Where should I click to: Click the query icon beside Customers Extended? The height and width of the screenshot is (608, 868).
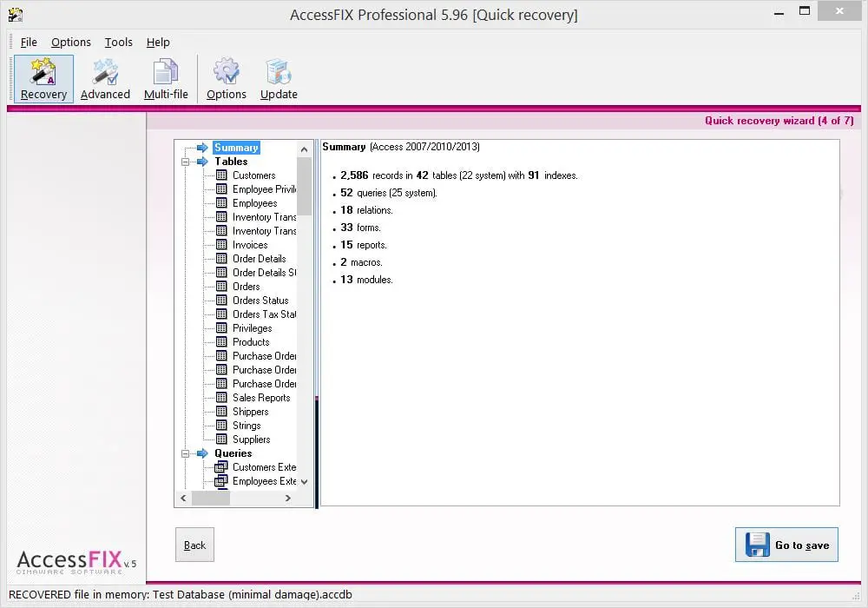220,466
